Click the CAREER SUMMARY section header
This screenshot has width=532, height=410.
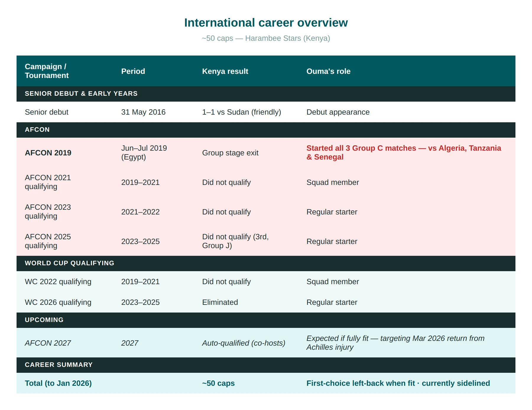click(266, 365)
